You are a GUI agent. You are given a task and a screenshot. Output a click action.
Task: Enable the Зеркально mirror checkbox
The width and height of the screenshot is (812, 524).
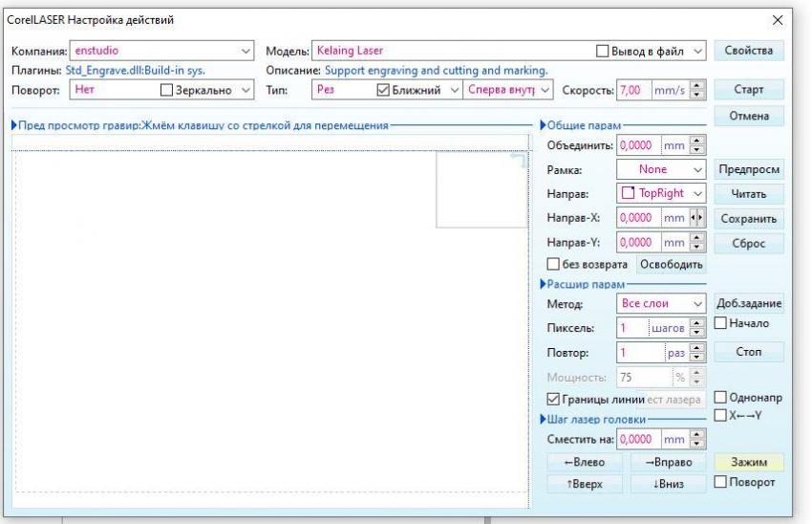point(167,90)
